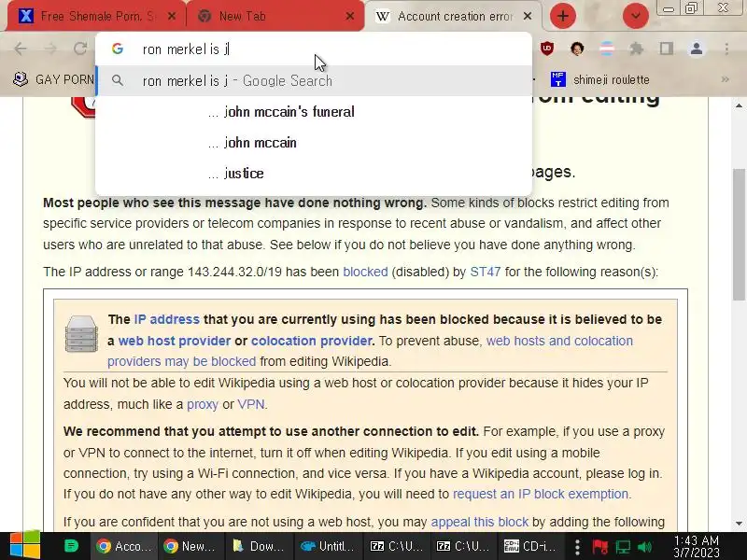Click the striped flag extension icon
The image size is (747, 560).
coord(606,49)
